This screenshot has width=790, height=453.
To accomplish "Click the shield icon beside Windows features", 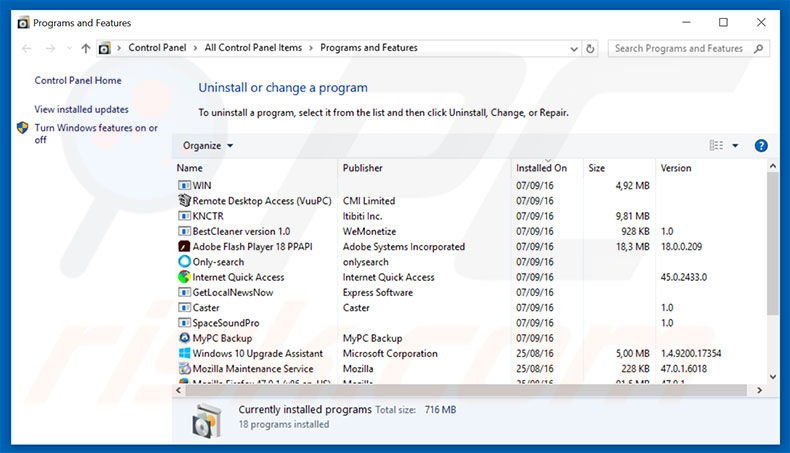I will point(22,127).
